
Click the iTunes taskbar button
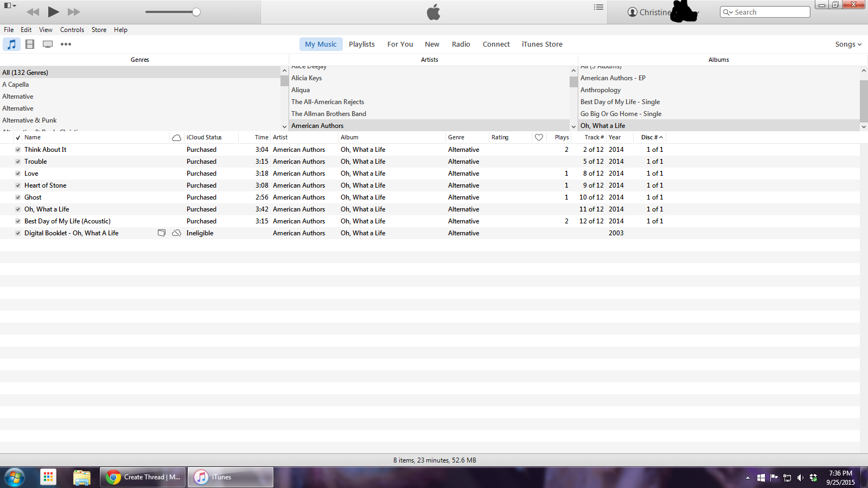(231, 477)
